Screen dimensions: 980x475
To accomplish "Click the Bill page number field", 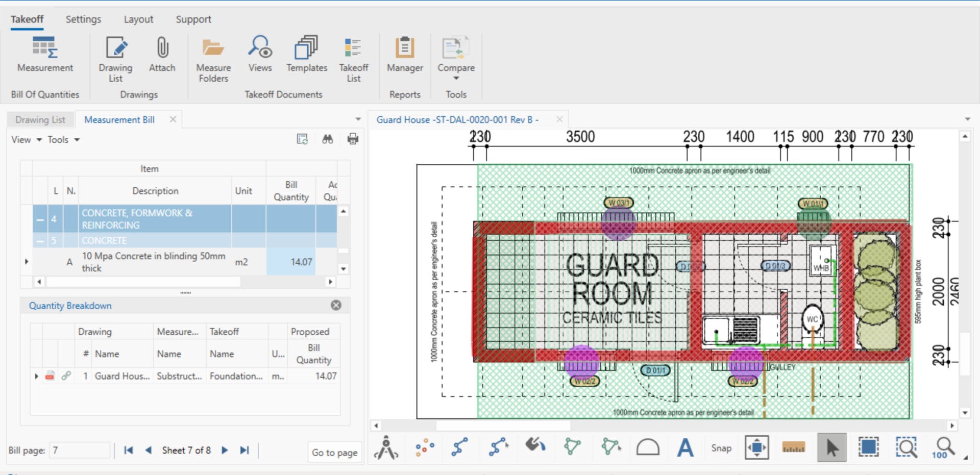I will pos(79,450).
